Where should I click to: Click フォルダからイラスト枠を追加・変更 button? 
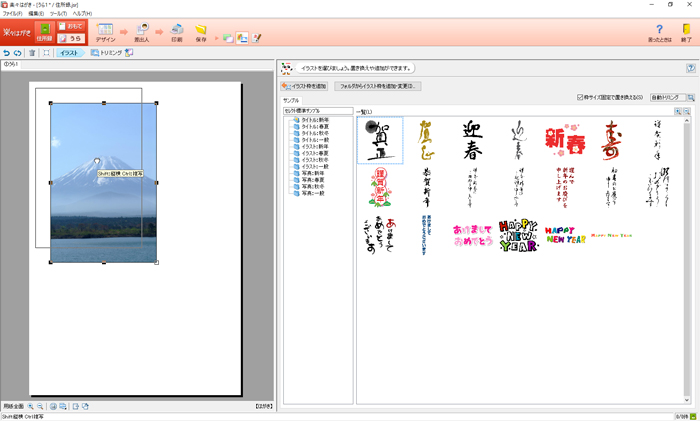378,87
